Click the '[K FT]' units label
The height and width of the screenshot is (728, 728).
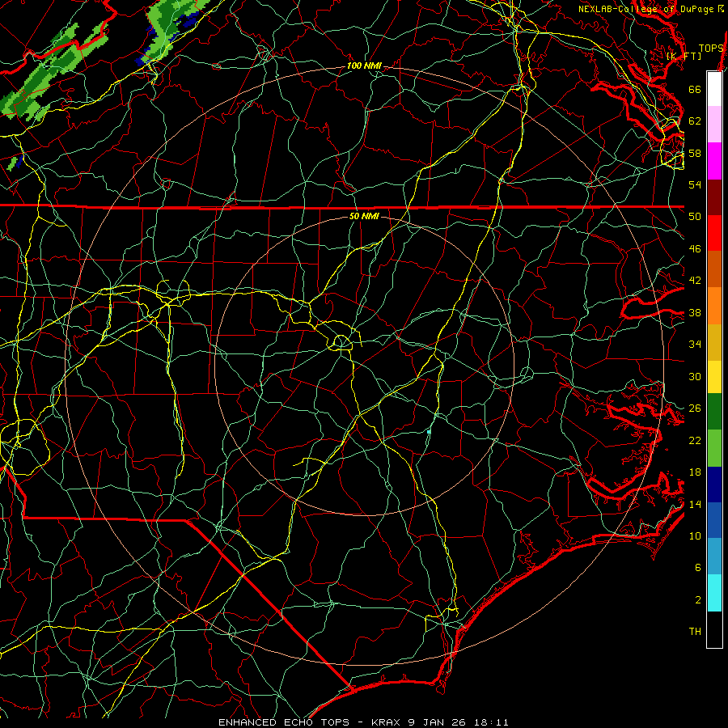pyautogui.click(x=684, y=57)
